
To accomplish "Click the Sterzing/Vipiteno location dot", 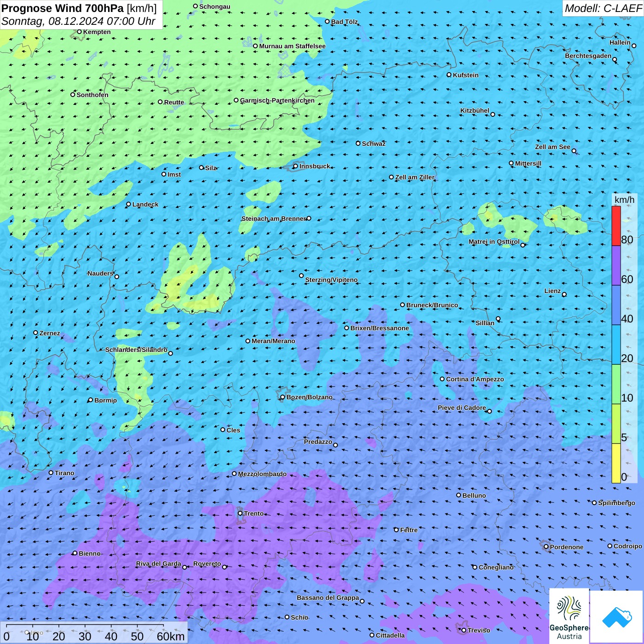I will (302, 276).
